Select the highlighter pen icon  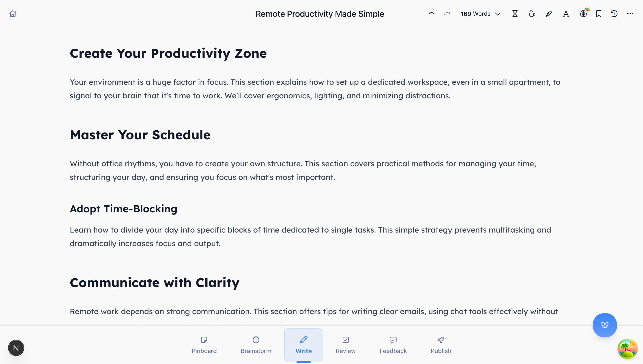point(549,14)
